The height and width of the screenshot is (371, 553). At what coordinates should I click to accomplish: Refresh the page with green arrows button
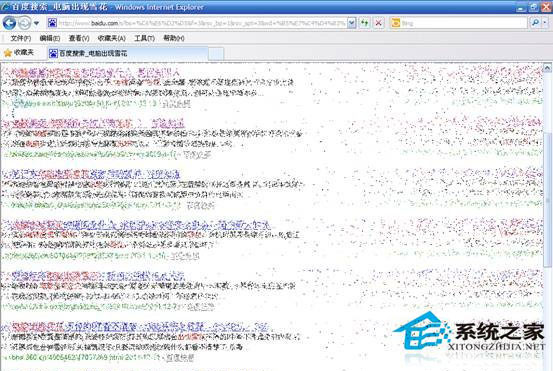364,23
